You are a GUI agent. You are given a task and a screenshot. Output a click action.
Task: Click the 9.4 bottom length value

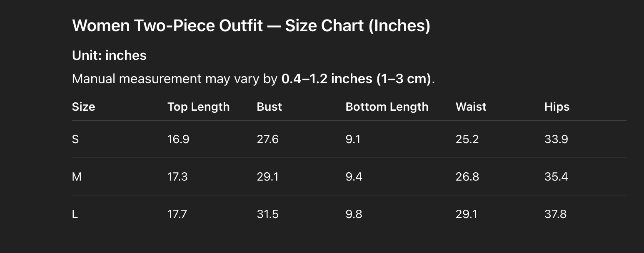click(354, 177)
